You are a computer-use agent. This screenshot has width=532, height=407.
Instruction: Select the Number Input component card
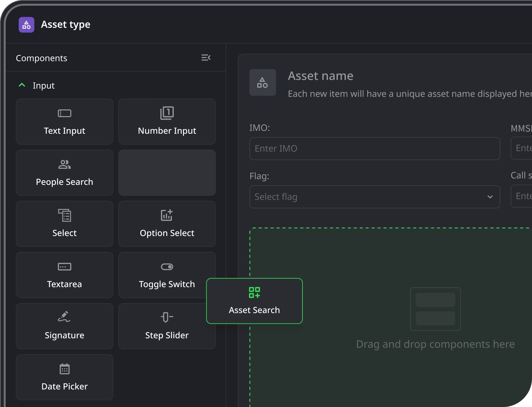point(167,122)
